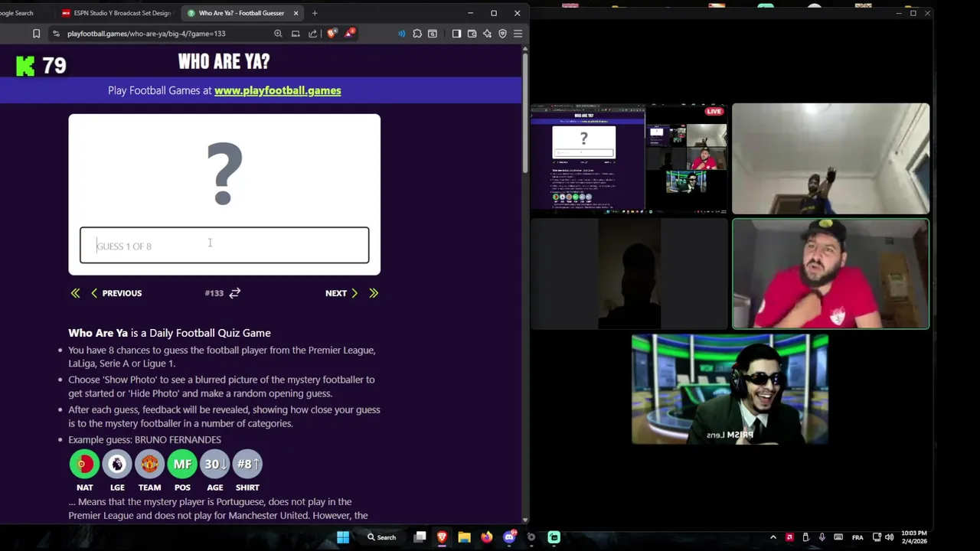Jump to first game with double left chevron
980x551 pixels.
point(75,293)
